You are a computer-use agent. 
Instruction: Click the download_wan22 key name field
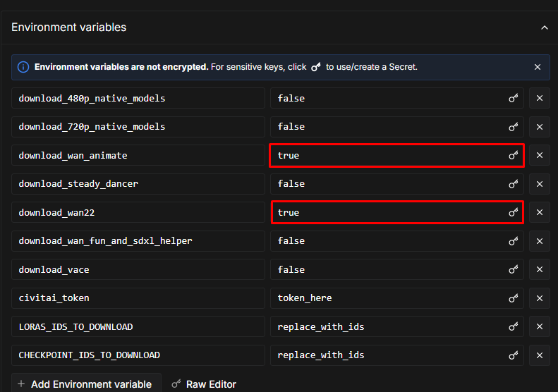click(x=138, y=212)
